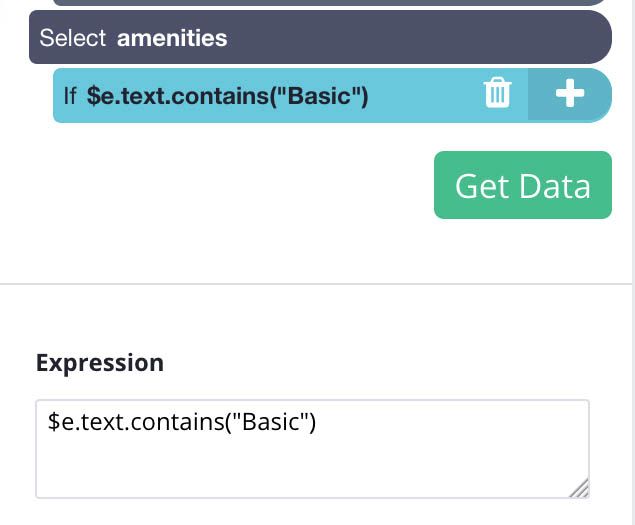Click the Expression label
The image size is (635, 525).
click(100, 363)
